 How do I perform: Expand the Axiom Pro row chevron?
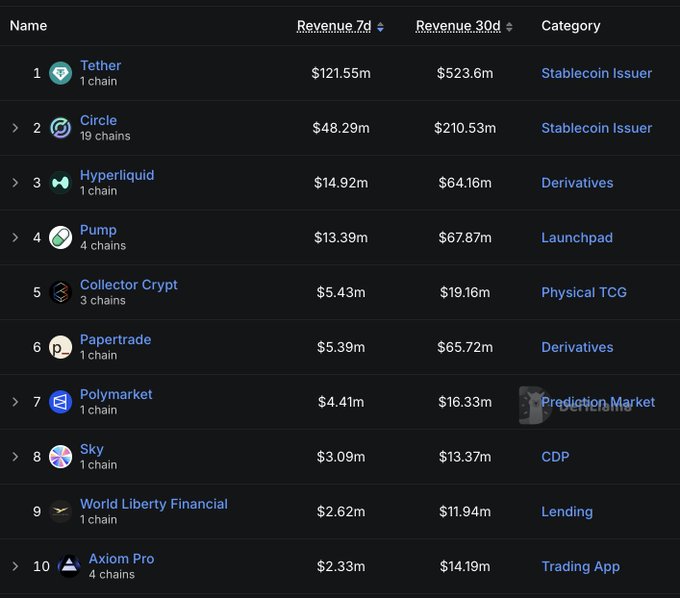[x=15, y=566]
